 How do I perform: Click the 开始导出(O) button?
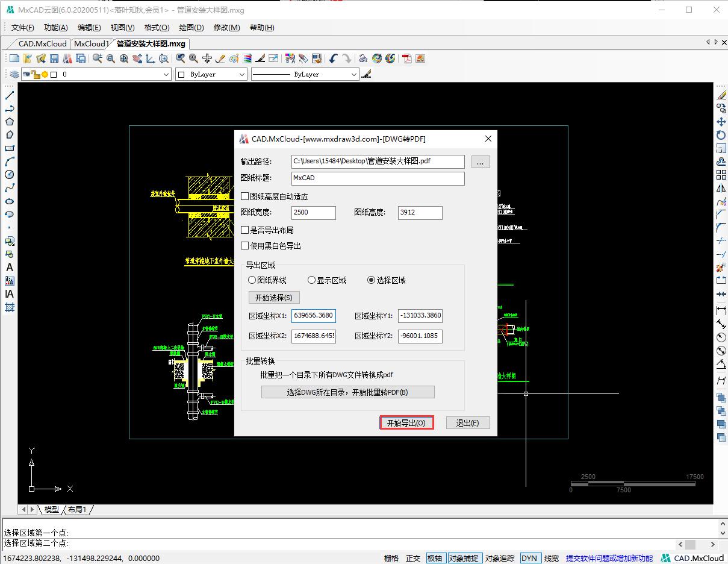pos(406,422)
